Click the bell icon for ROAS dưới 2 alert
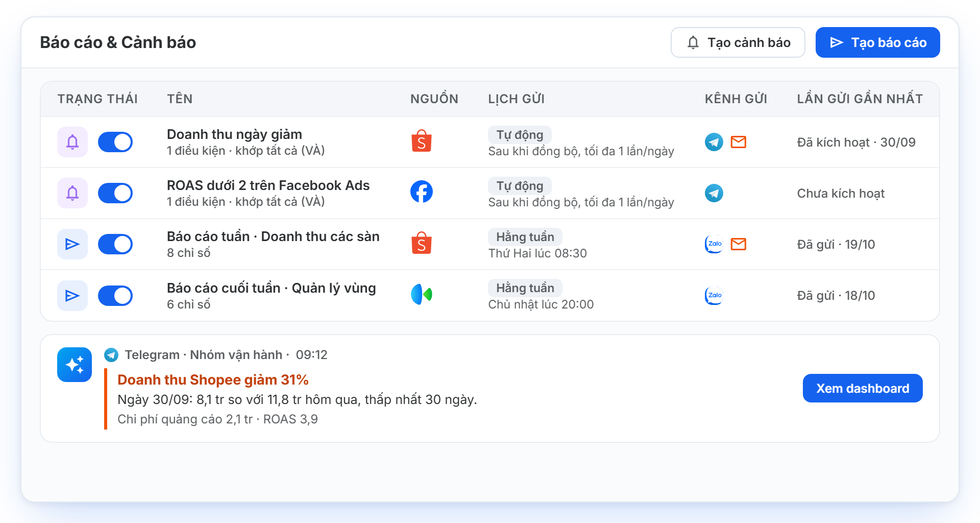This screenshot has height=523, width=980. pos(72,193)
